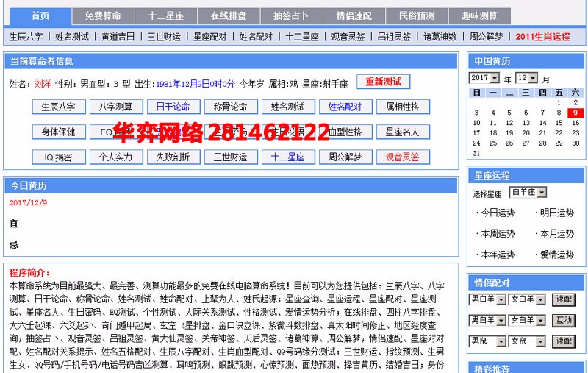Open the red 2011生肖运程 link

pyautogui.click(x=542, y=36)
